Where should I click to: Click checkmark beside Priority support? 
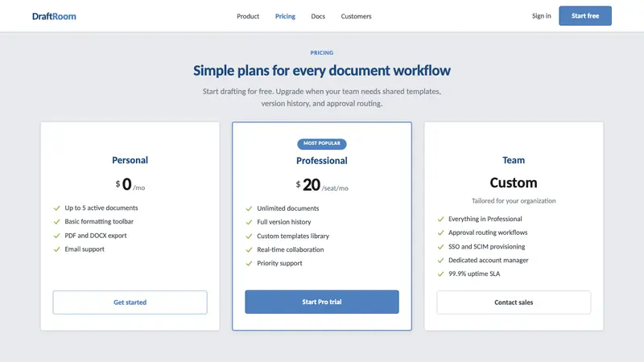(x=249, y=264)
